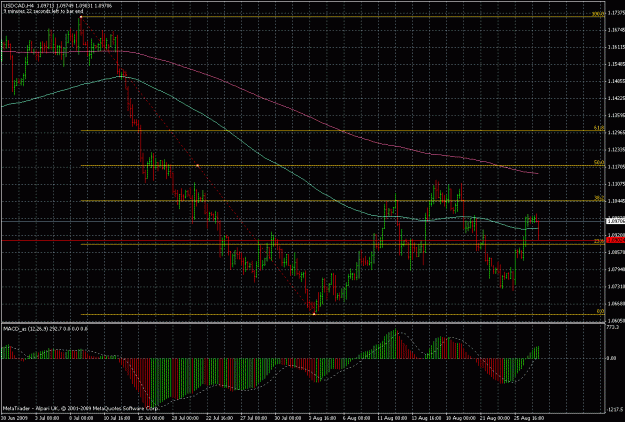The image size is (625, 422).
Task: Select the Fibonacci 61.8 level line
Action: [343, 131]
